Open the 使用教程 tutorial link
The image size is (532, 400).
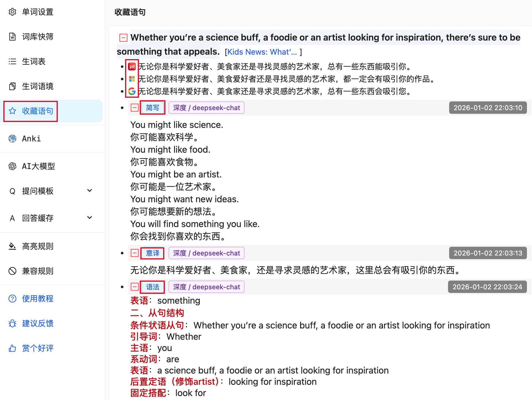click(37, 299)
